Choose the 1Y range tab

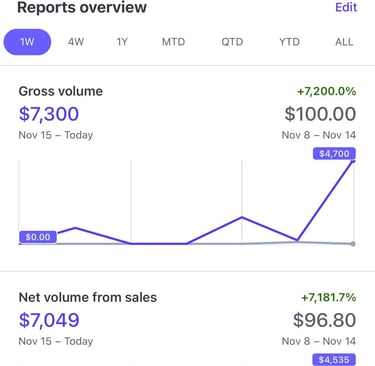(x=122, y=42)
